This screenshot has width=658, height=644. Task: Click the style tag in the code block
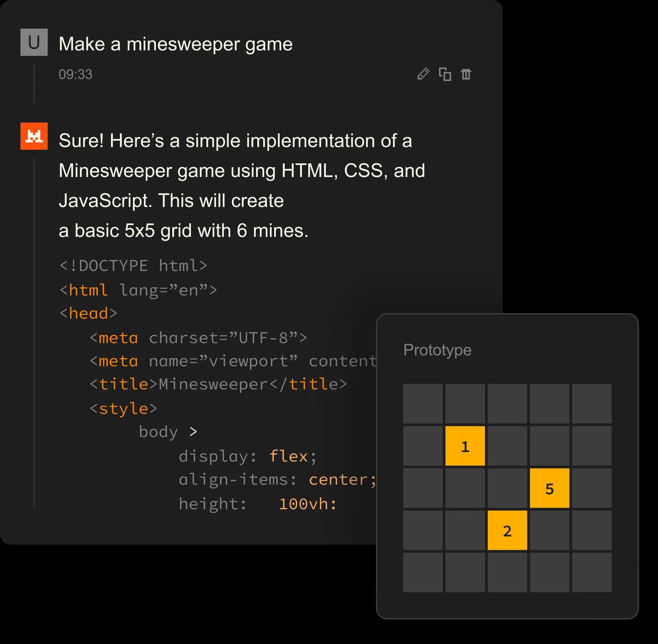[123, 408]
